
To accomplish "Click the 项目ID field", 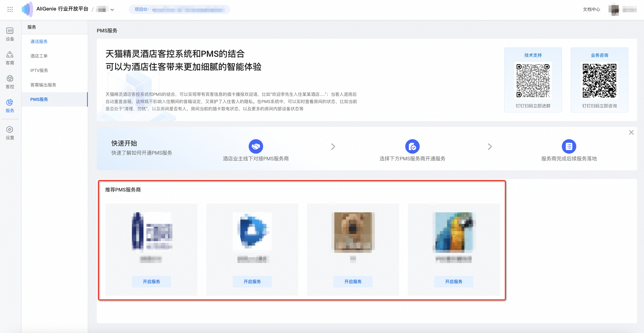I will click(x=179, y=10).
